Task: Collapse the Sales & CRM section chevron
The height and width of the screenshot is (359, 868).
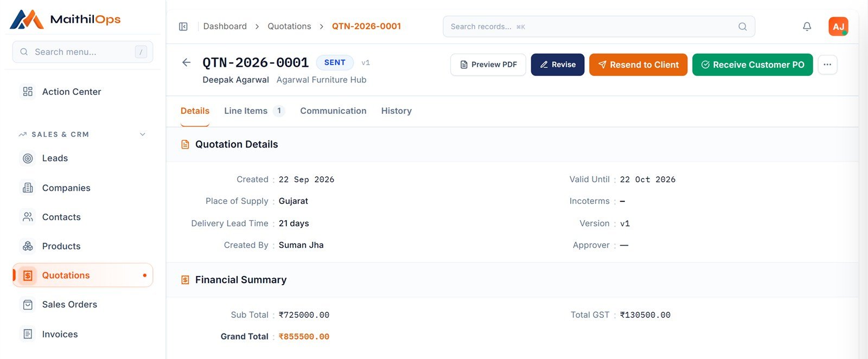Action: [x=143, y=134]
